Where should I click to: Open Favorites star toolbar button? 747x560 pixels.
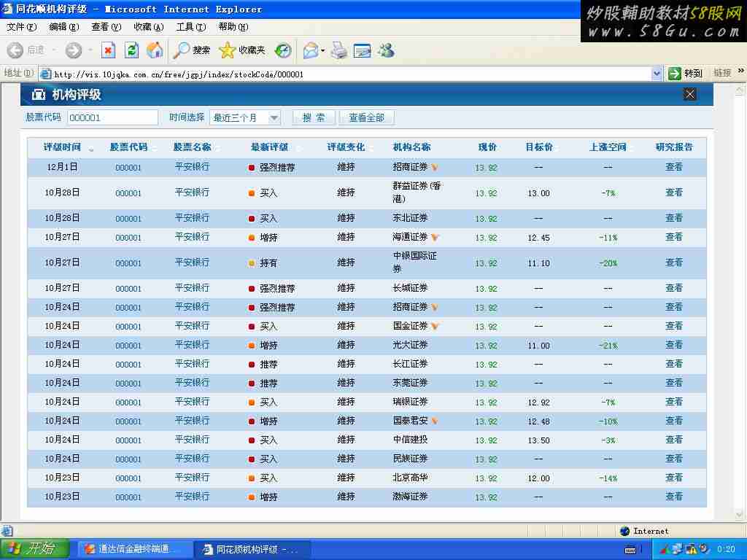[x=242, y=50]
